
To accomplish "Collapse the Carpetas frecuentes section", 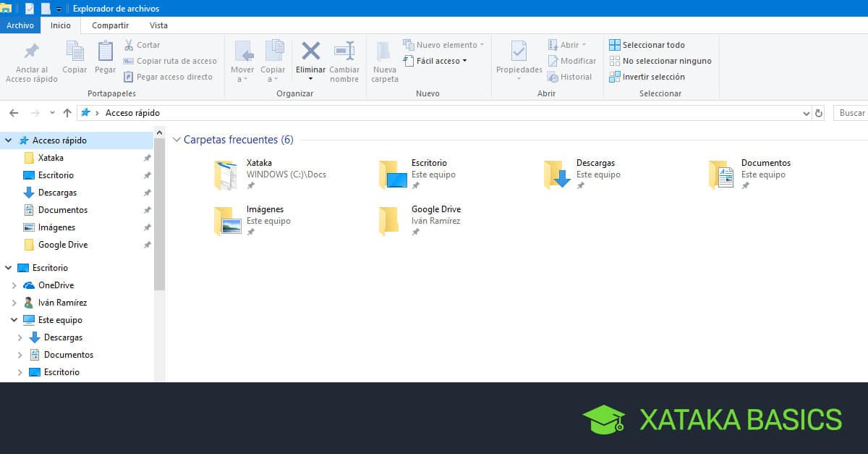I will point(176,140).
